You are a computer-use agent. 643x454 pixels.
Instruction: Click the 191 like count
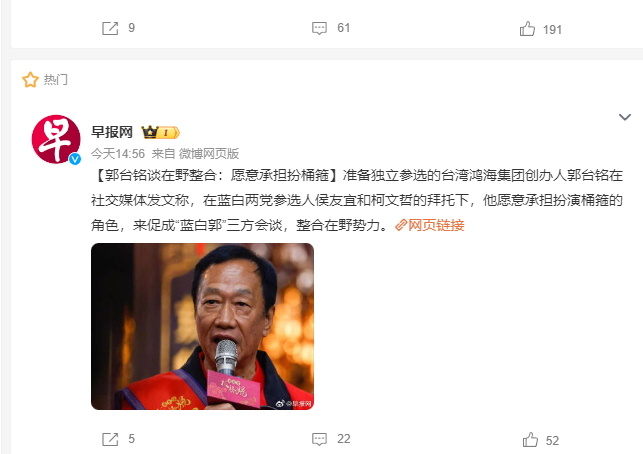click(x=552, y=30)
